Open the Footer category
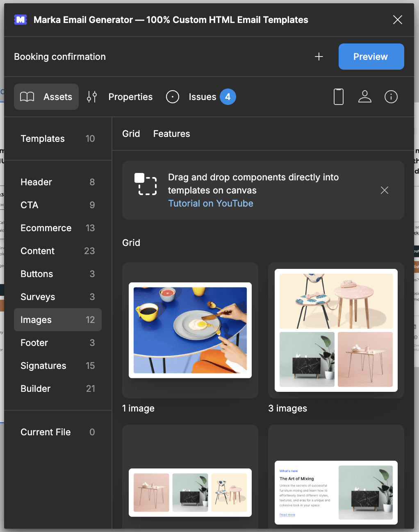Screen dimensions: 419x532 pos(58,343)
